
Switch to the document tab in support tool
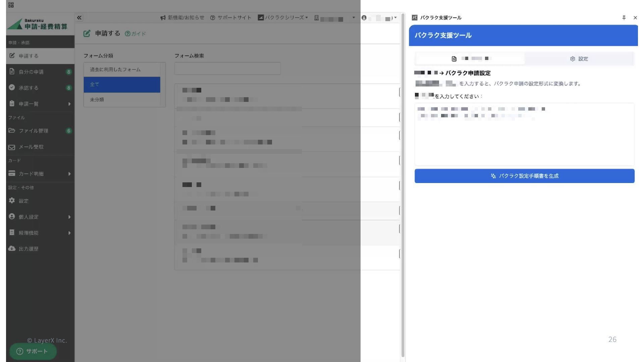pyautogui.click(x=470, y=59)
